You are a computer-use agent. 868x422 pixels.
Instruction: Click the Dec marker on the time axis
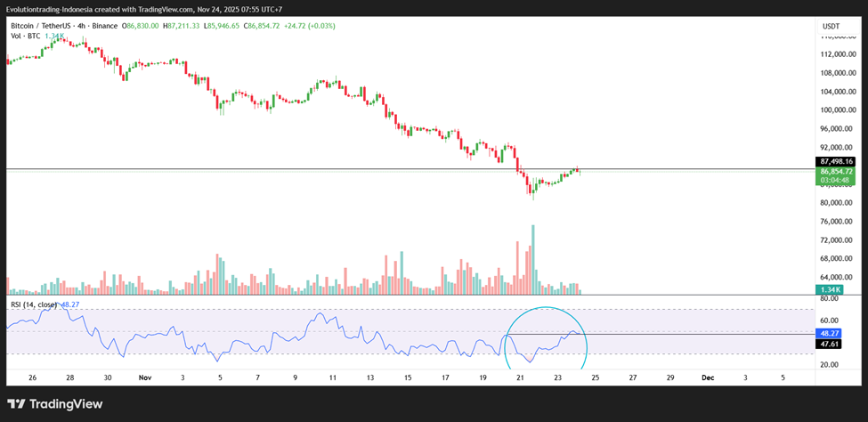[x=708, y=377]
